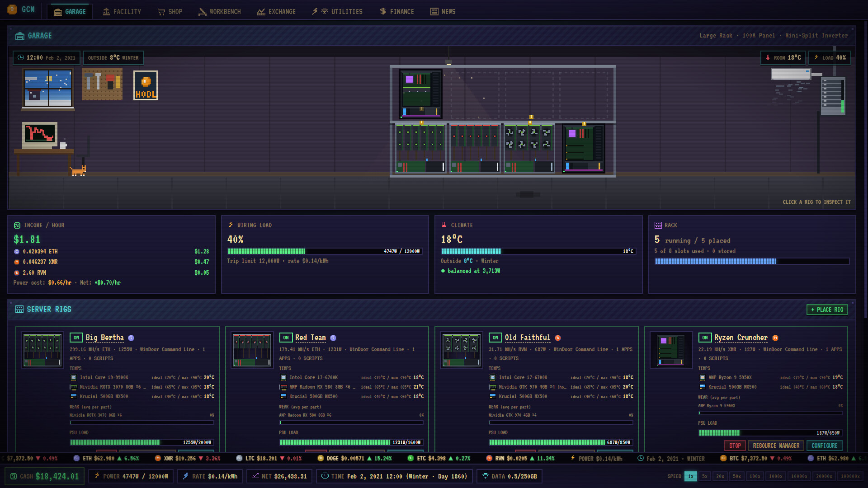This screenshot has width=868, height=488.
Task: Click the Big Bertha rig thumbnail
Action: tap(42, 351)
